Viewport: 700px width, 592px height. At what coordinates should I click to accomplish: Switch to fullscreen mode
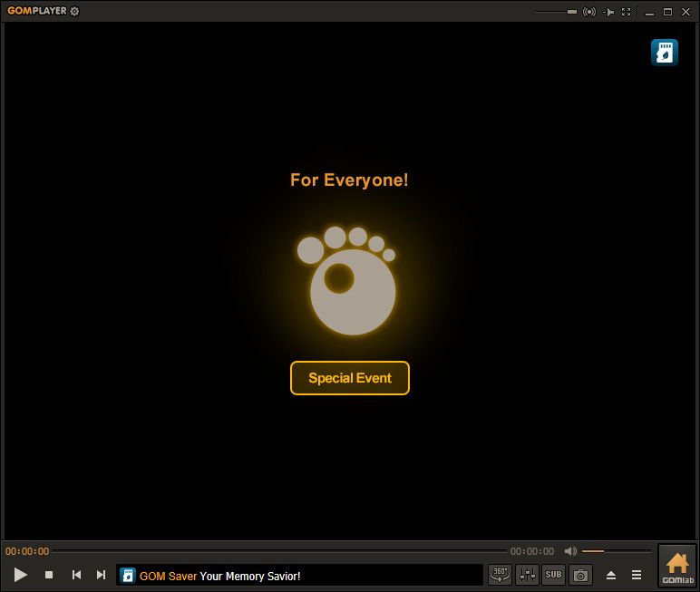[x=626, y=12]
